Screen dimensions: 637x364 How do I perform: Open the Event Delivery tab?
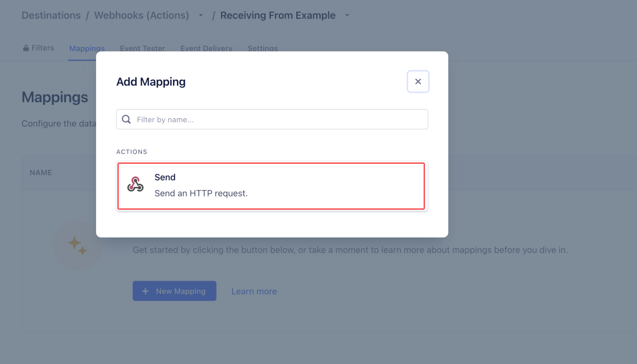point(207,49)
